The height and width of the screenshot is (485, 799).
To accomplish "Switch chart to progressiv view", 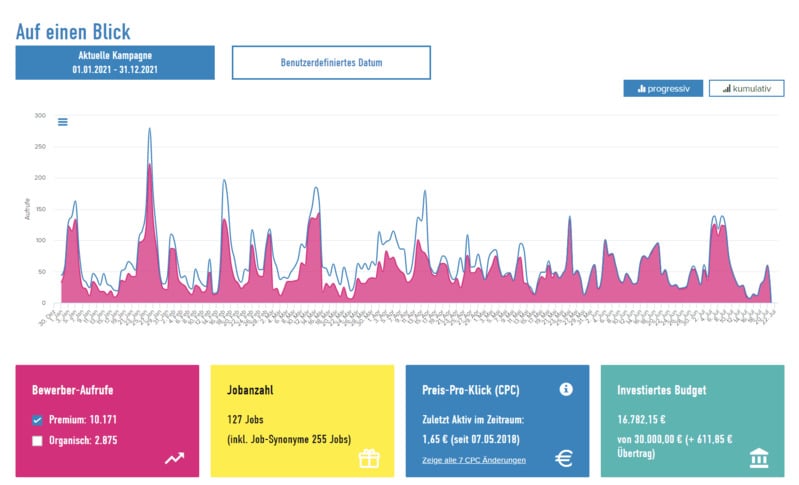I will pos(663,89).
